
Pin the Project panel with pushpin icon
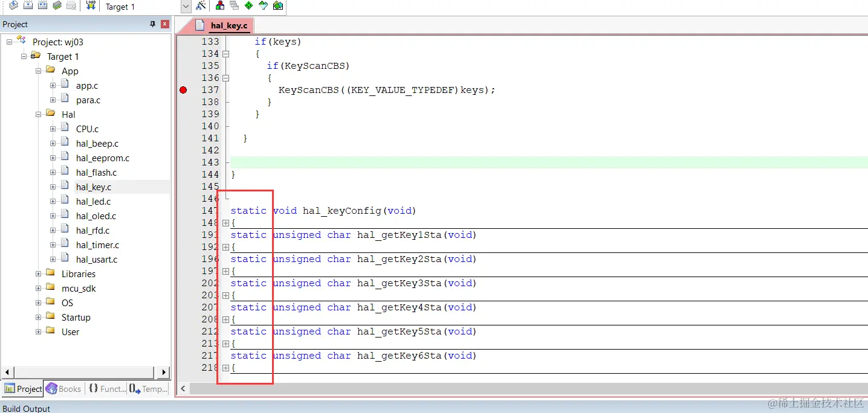pos(152,24)
